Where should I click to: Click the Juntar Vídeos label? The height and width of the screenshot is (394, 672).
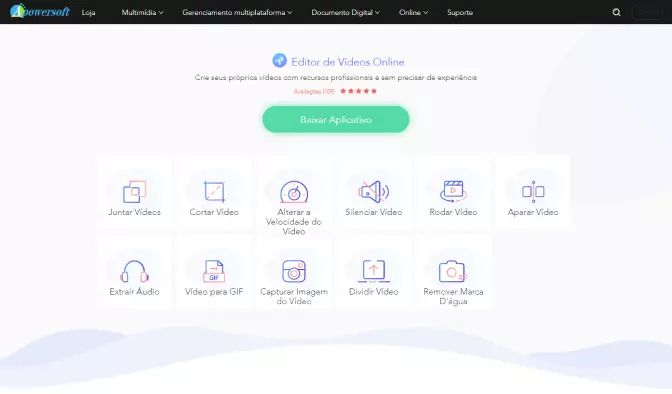(135, 212)
